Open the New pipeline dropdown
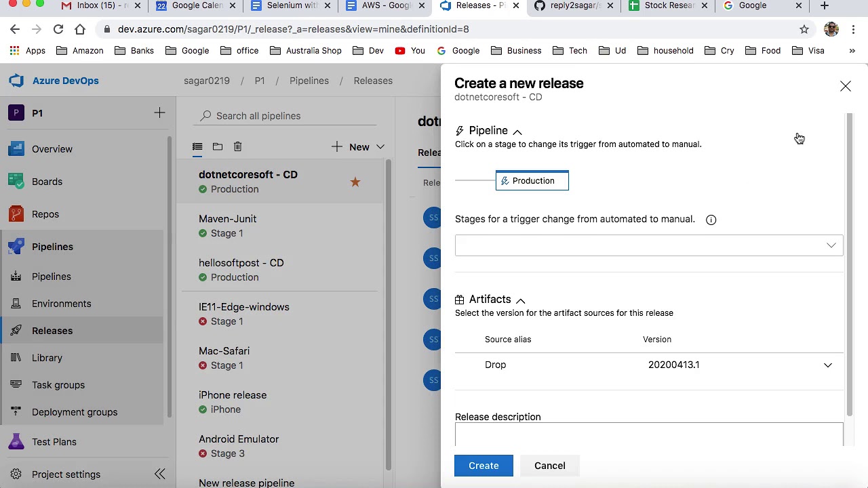Screen dimensions: 868x488 coord(358,147)
